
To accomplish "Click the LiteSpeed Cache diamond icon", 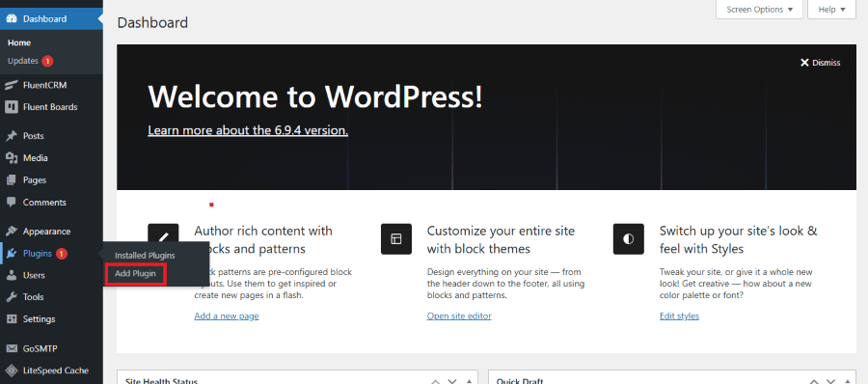I will tap(11, 370).
